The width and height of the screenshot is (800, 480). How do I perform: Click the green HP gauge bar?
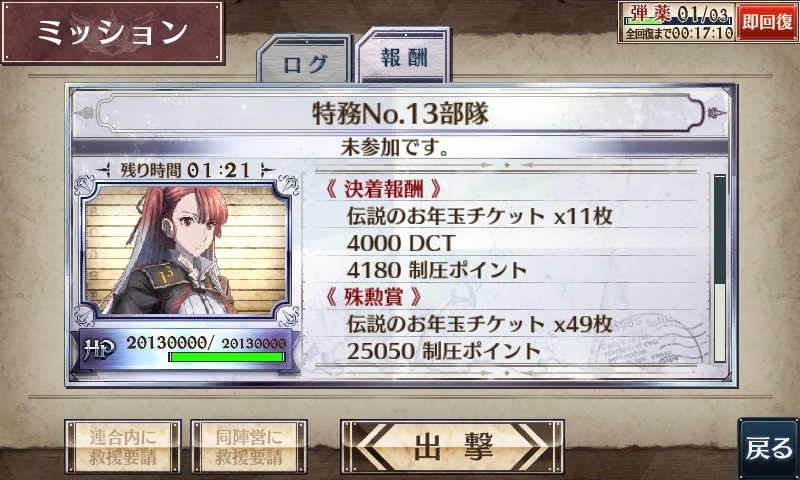[227, 357]
